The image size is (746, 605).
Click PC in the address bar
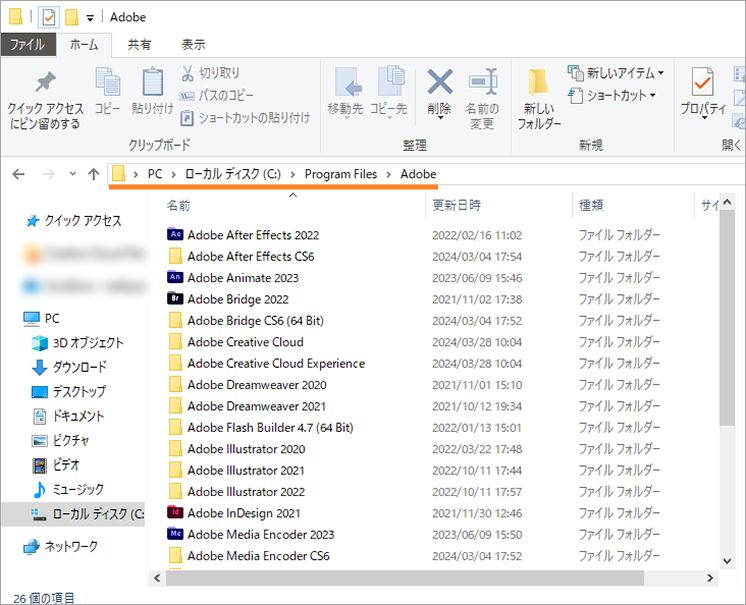pos(155,174)
